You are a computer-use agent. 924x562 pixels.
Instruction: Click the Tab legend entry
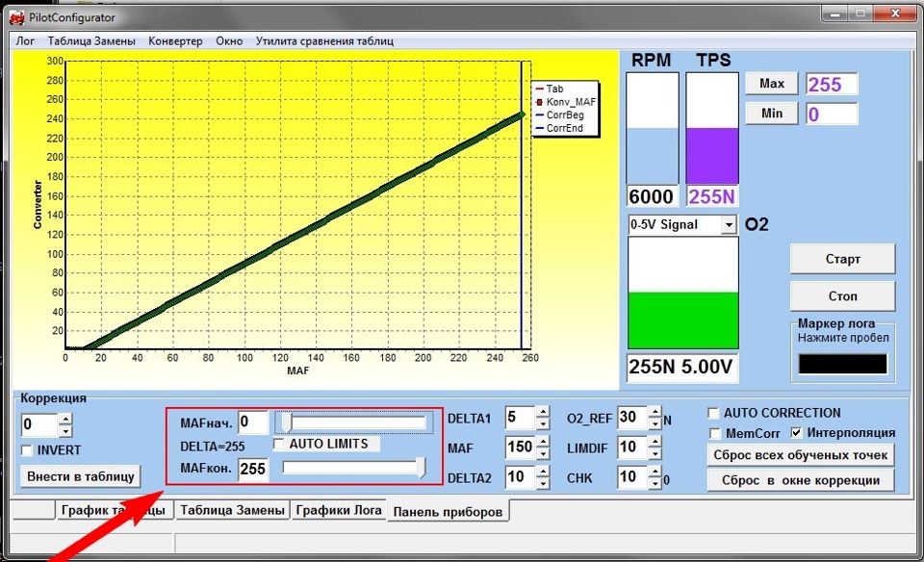550,89
